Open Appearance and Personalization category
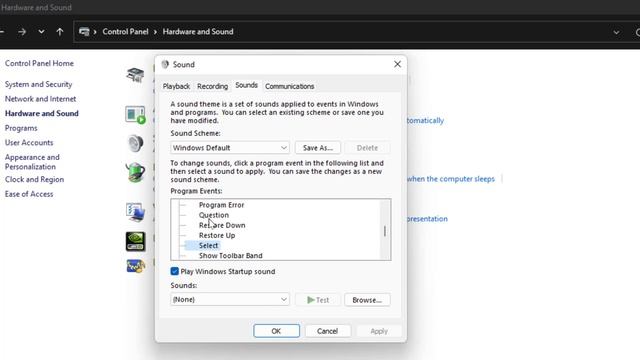Viewport: 640px width, 360px height. click(32, 162)
